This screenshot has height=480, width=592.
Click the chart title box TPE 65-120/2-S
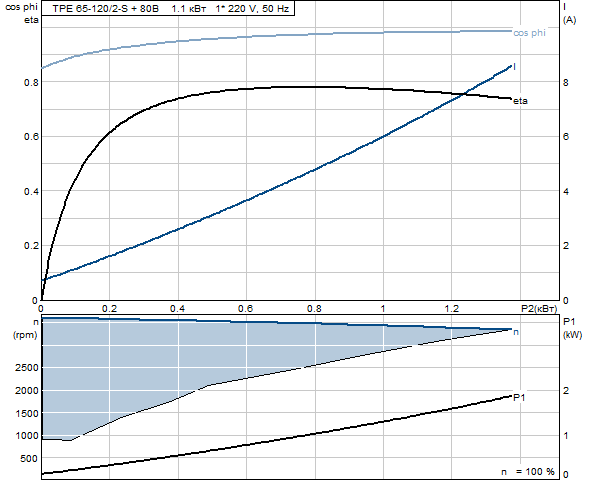167,8
